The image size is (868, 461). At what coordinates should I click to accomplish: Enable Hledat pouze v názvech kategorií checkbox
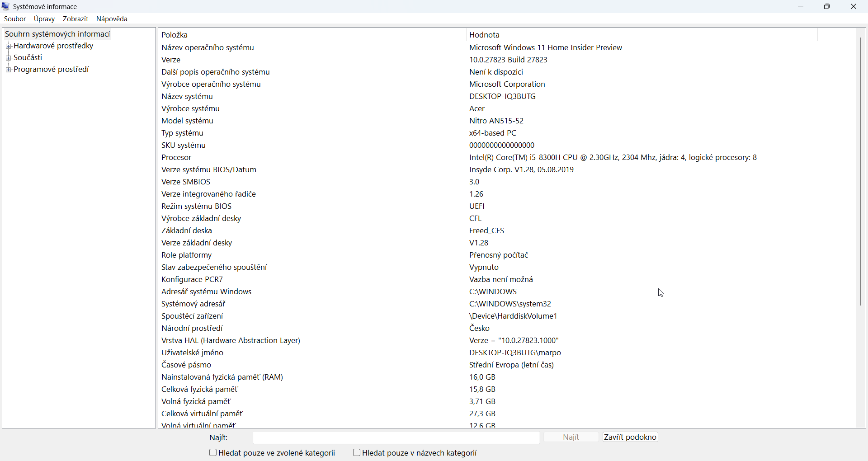pos(357,452)
